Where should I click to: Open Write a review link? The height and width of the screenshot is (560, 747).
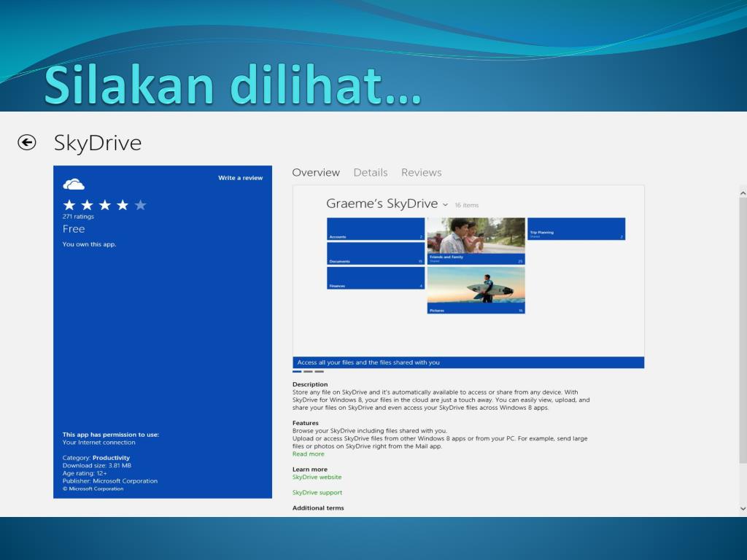coord(240,178)
